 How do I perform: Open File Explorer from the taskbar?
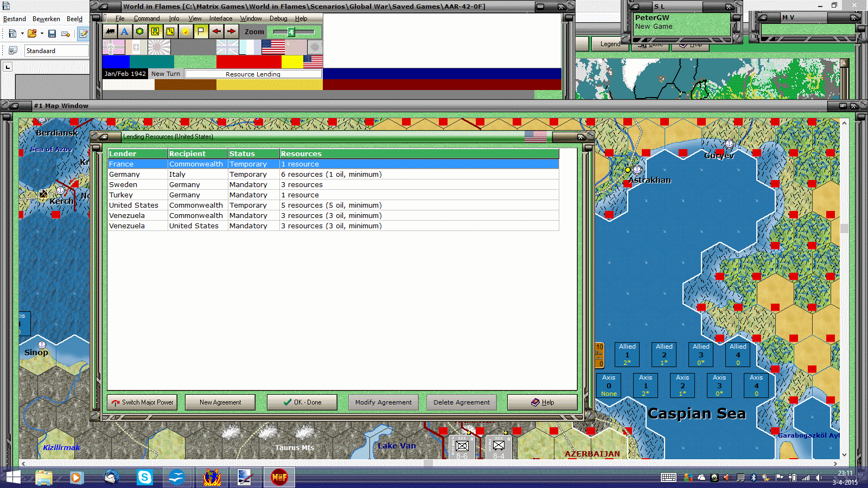[44, 477]
